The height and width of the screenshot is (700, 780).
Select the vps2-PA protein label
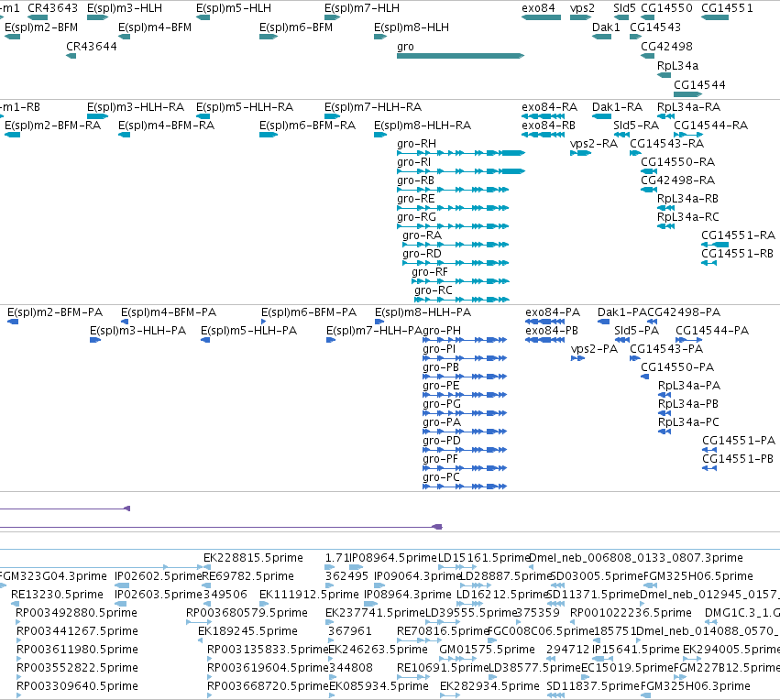pyautogui.click(x=594, y=349)
